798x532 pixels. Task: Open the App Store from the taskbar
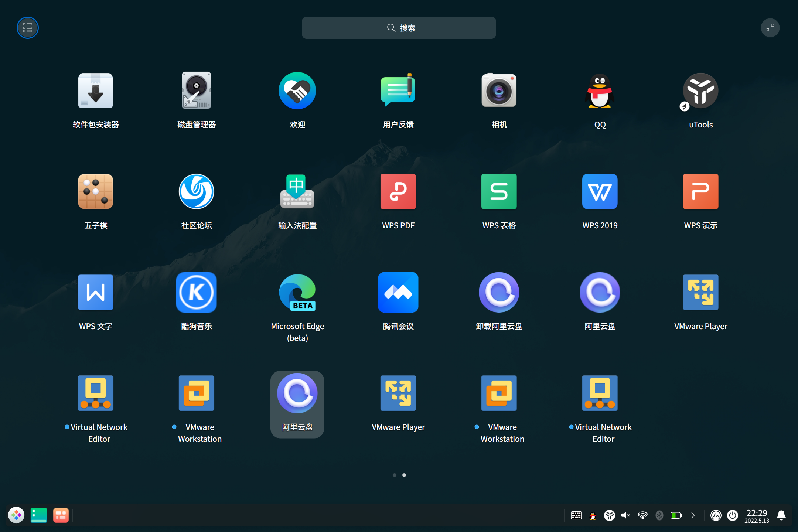(61, 515)
